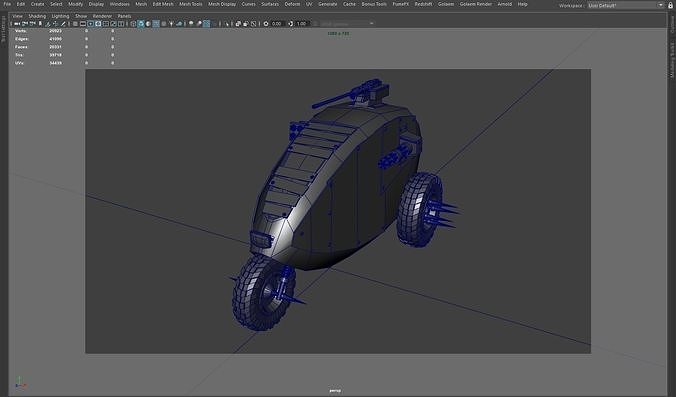Image resolution: width=676 pixels, height=397 pixels.
Task: Open the Mesh Tools menu
Action: (191, 4)
